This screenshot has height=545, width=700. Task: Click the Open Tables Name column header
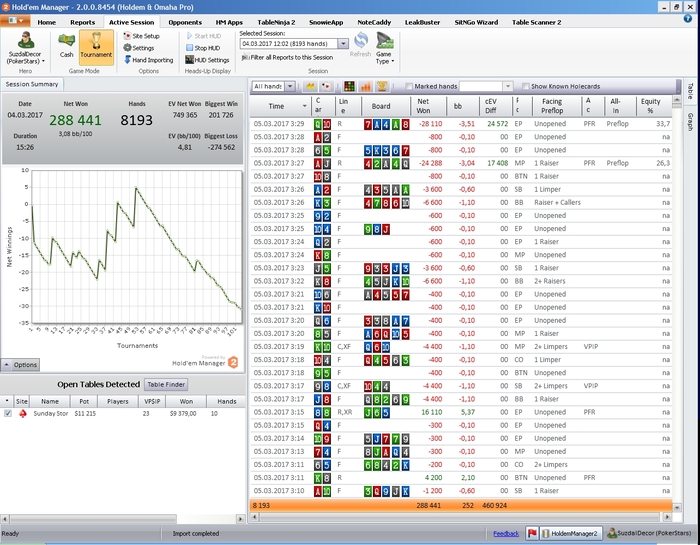click(50, 401)
